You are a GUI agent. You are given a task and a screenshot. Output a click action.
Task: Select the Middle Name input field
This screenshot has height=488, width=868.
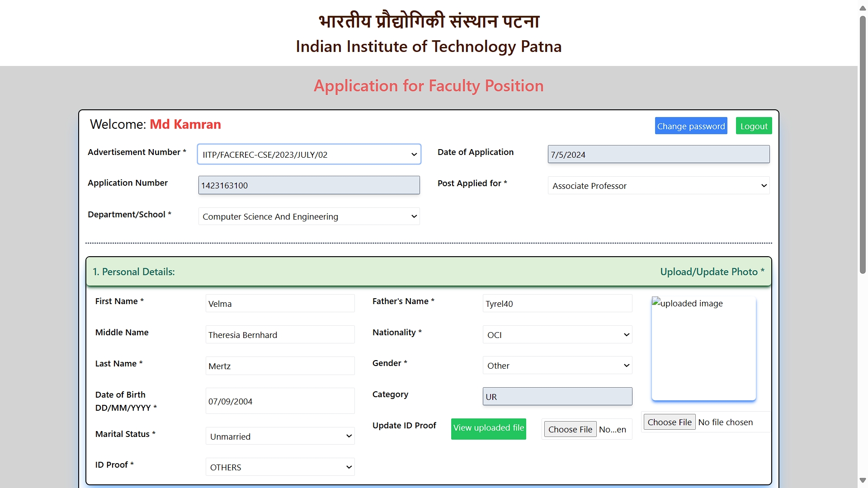pyautogui.click(x=280, y=334)
